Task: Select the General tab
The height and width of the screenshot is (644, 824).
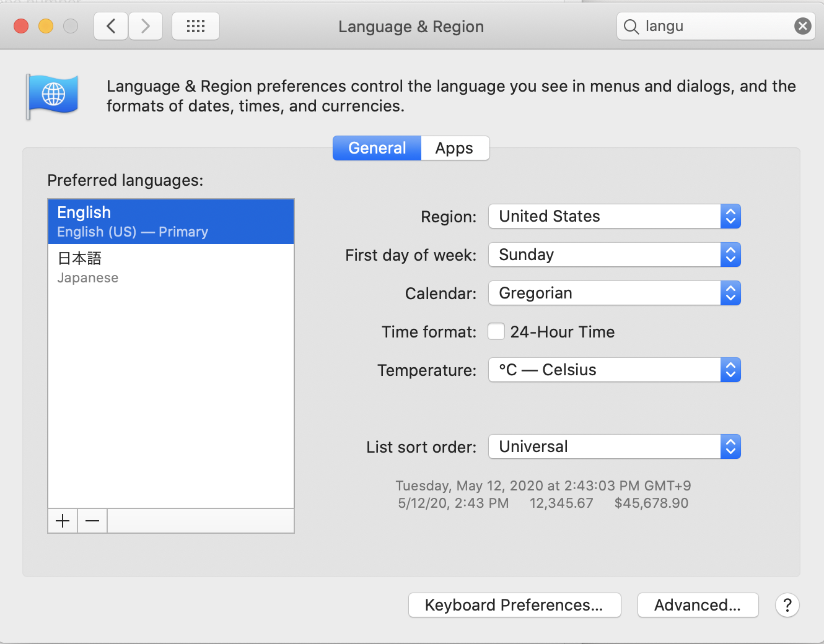Action: (x=377, y=148)
